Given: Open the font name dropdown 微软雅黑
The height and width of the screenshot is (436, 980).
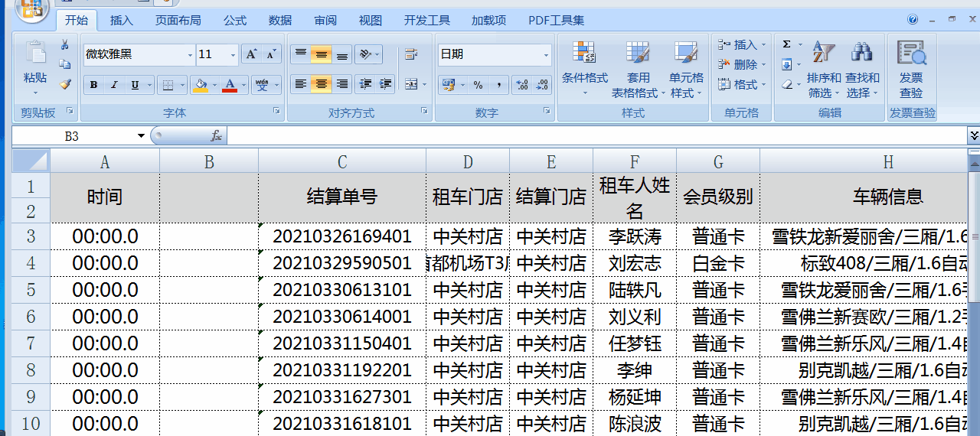Looking at the screenshot, I should tap(190, 55).
